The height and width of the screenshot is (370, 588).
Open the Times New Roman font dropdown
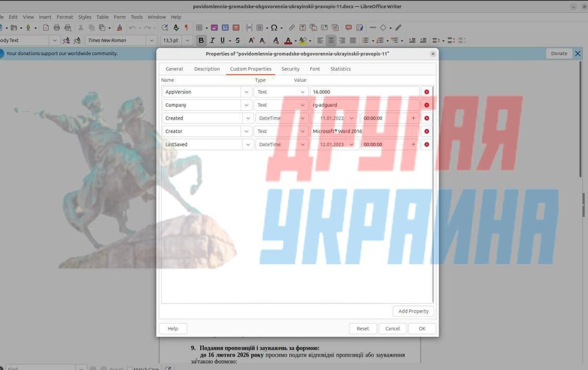click(x=152, y=41)
